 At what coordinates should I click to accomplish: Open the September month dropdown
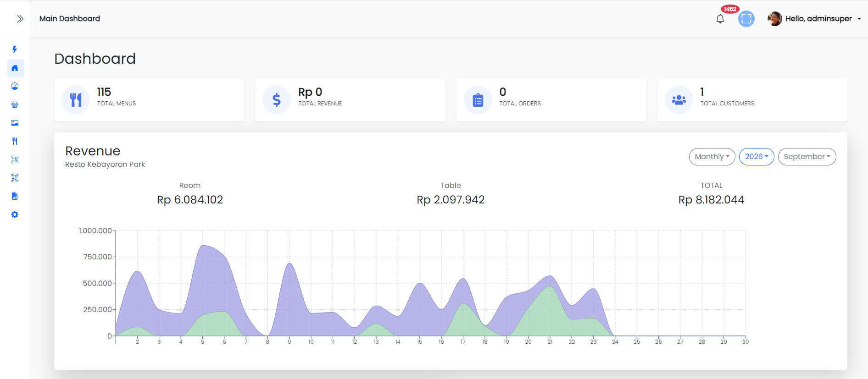tap(807, 157)
